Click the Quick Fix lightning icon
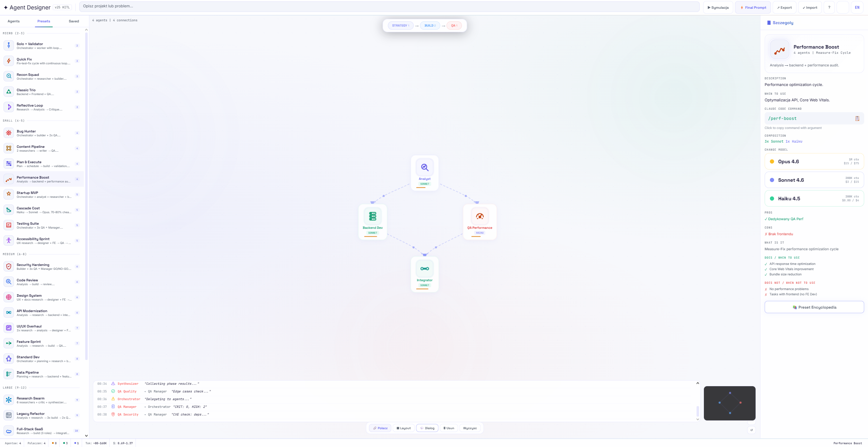Screen dimensions: 868x447 [x=9, y=61]
